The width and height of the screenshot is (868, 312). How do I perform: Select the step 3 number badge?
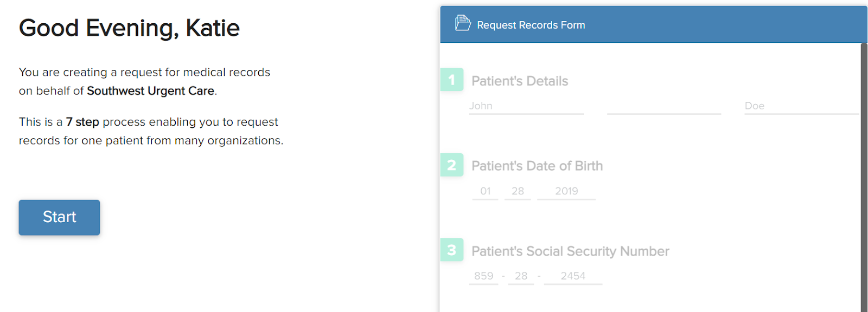pos(452,250)
